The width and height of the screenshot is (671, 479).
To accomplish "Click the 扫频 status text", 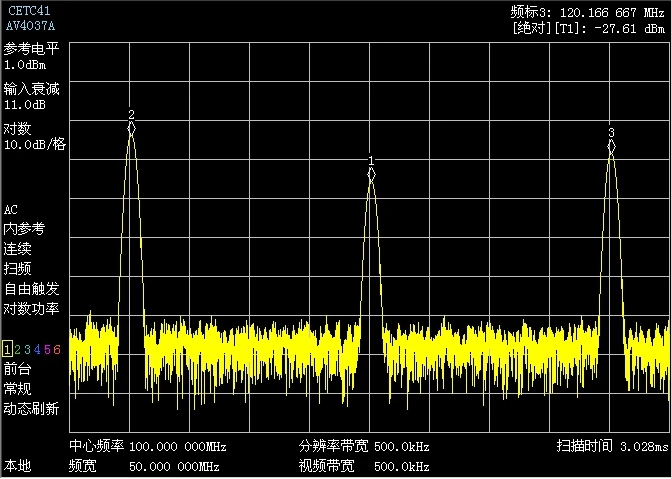I will 18,269.
